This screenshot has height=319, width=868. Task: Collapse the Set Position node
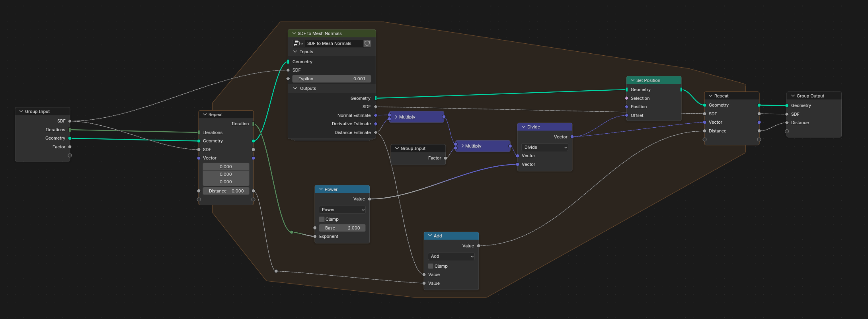(633, 80)
